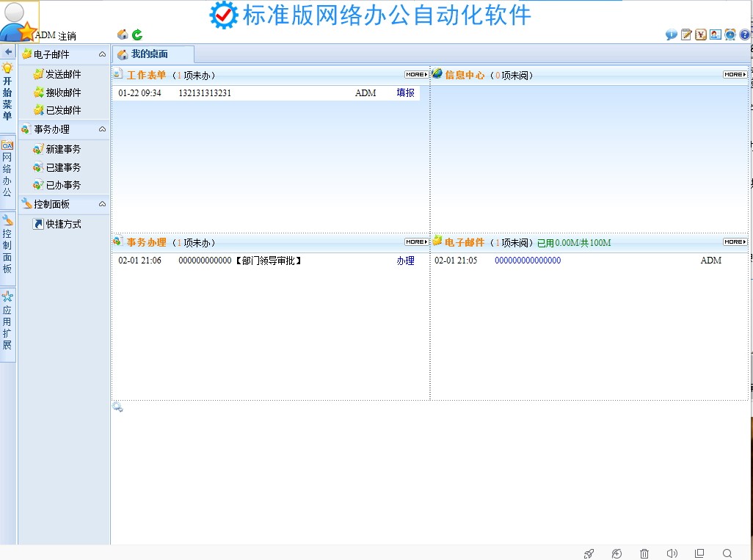
Task: Click the 已用0.00M/共100M storage text
Action: pos(574,242)
